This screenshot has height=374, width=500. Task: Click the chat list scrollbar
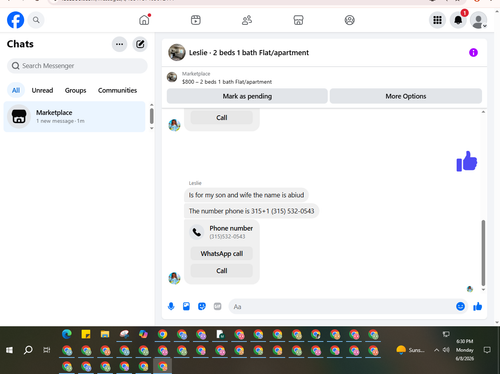[152, 116]
